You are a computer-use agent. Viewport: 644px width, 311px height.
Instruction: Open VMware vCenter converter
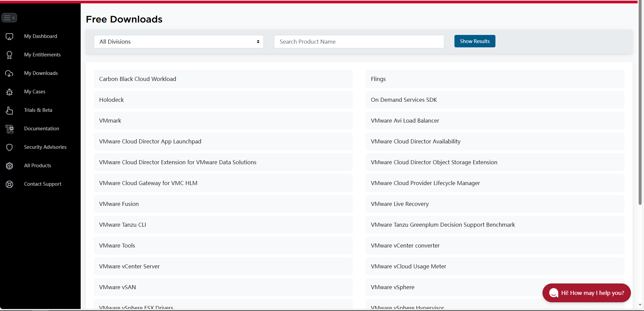click(495, 246)
